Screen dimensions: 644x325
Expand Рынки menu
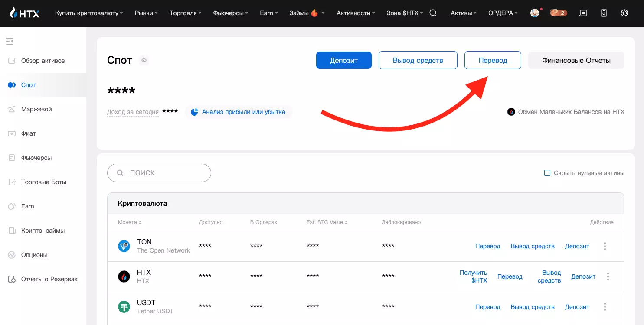tap(146, 13)
